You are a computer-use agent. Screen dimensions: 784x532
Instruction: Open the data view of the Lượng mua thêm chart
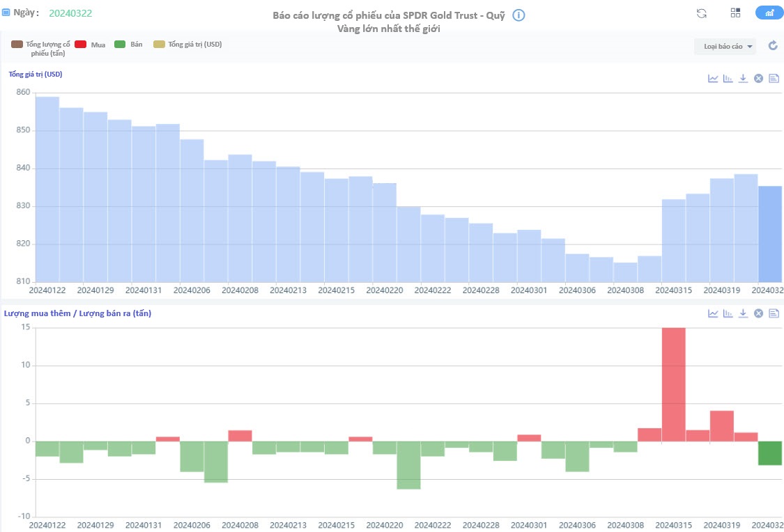774,313
